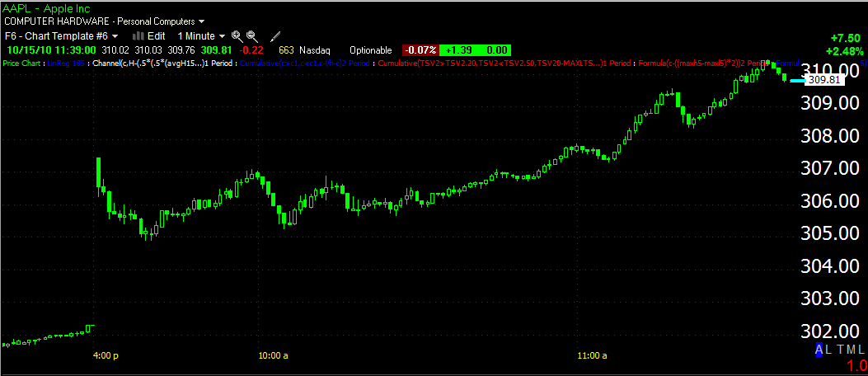868x376 pixels.
Task: Select the drawing pencil tool icon
Action: coord(275,36)
